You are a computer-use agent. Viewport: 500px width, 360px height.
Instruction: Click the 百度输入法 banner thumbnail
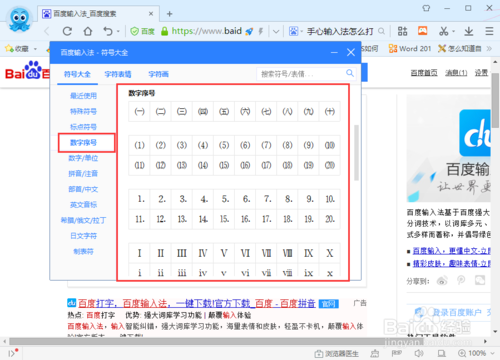[448, 149]
